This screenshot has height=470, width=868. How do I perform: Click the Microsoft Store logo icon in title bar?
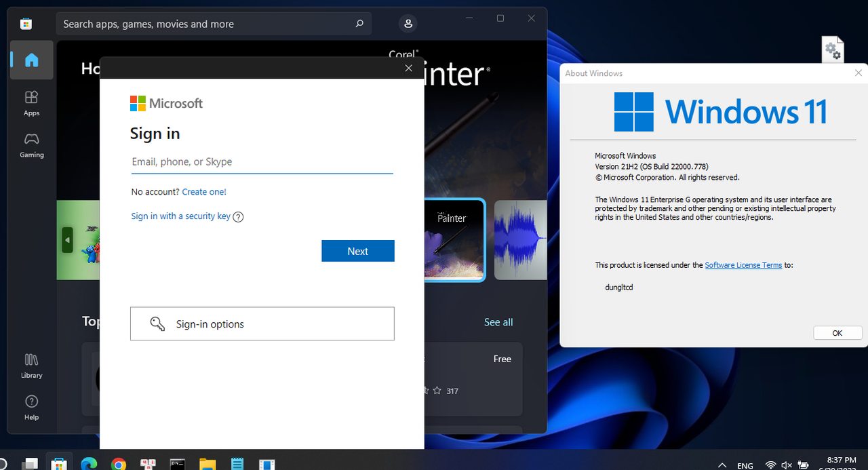coord(26,24)
